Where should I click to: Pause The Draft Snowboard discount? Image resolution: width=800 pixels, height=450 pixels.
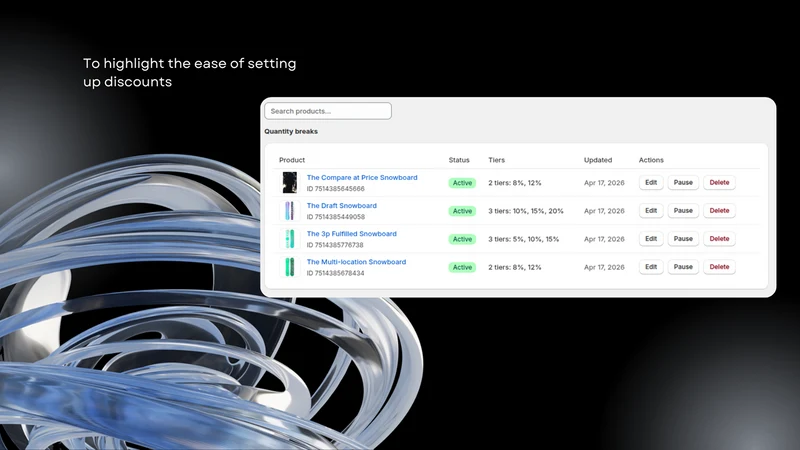coord(683,211)
